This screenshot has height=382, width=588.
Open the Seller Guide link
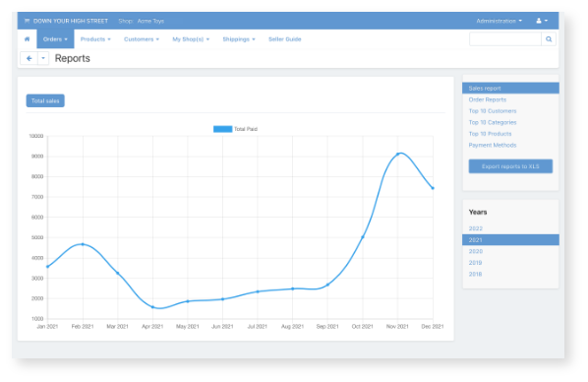284,39
